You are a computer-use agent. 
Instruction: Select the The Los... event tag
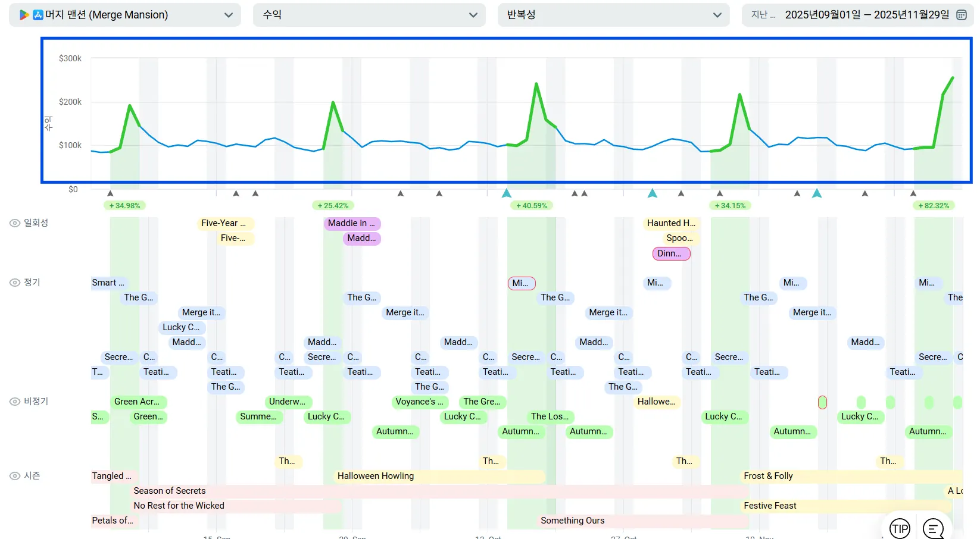point(551,417)
